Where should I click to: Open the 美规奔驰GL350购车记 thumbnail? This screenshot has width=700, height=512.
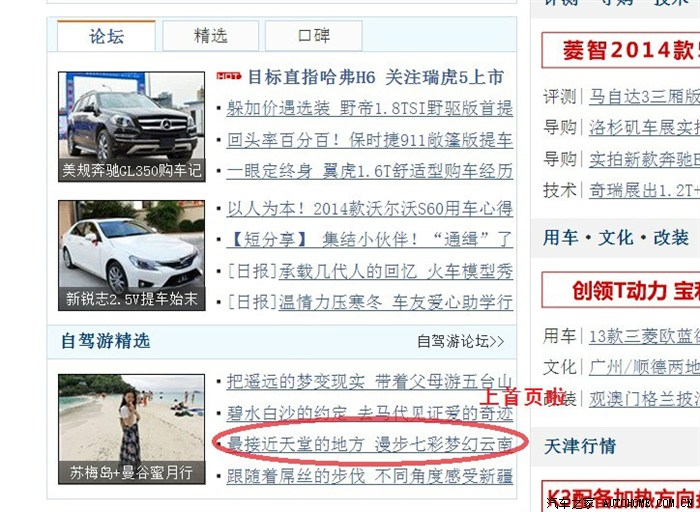[x=132, y=126]
